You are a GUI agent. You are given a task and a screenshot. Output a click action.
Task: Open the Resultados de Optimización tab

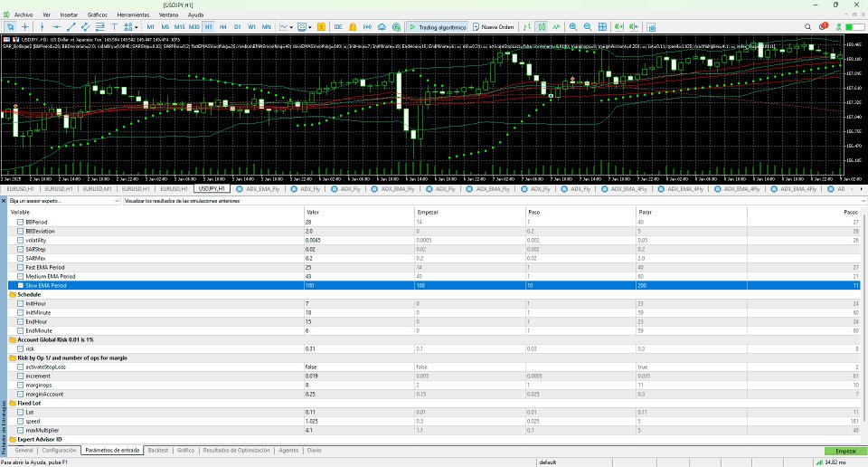[x=236, y=451]
